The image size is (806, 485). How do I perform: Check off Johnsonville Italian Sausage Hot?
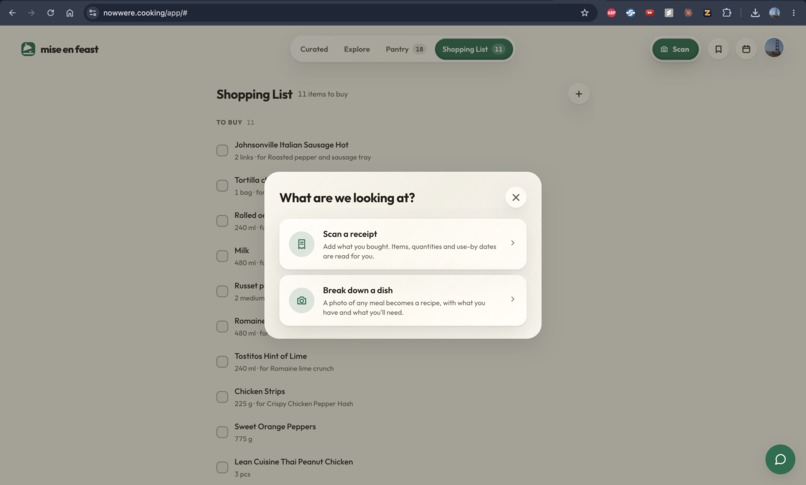(x=222, y=151)
